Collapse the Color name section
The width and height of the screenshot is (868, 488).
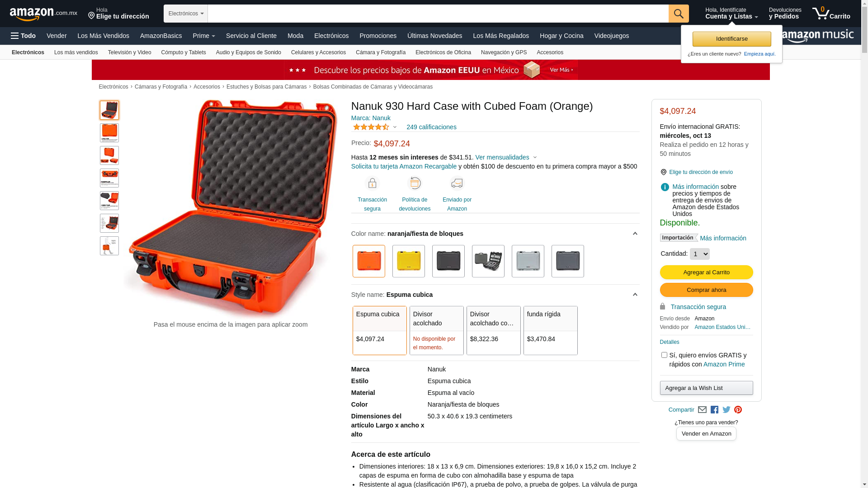click(635, 234)
